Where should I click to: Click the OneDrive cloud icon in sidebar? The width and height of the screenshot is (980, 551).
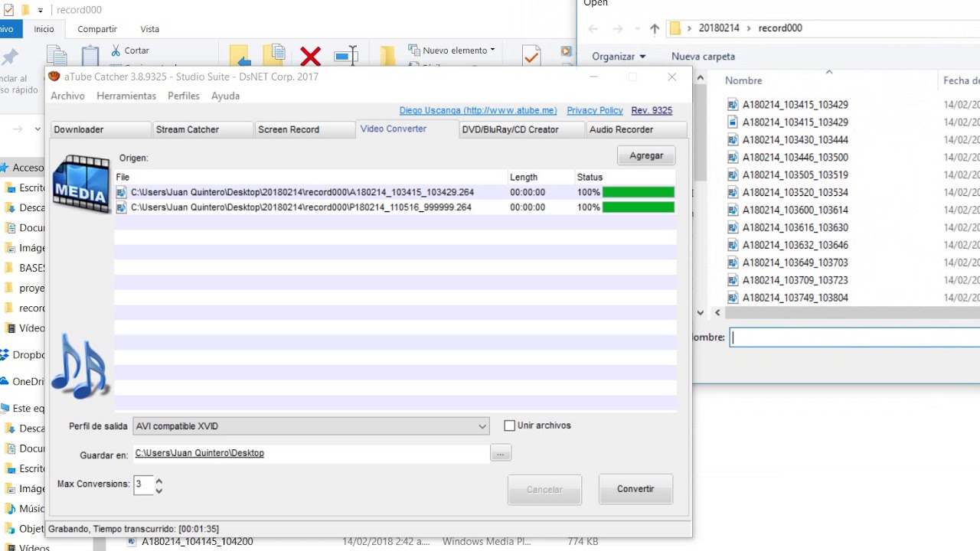[4, 382]
